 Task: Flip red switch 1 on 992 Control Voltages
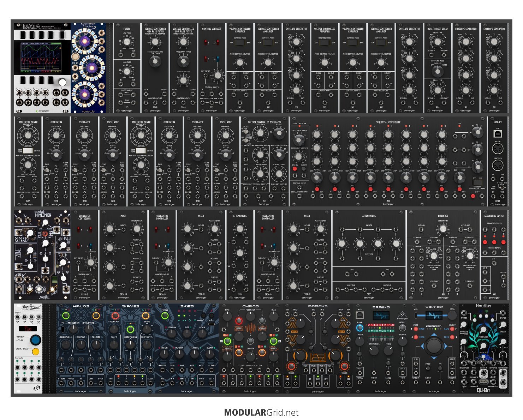[x=206, y=42]
